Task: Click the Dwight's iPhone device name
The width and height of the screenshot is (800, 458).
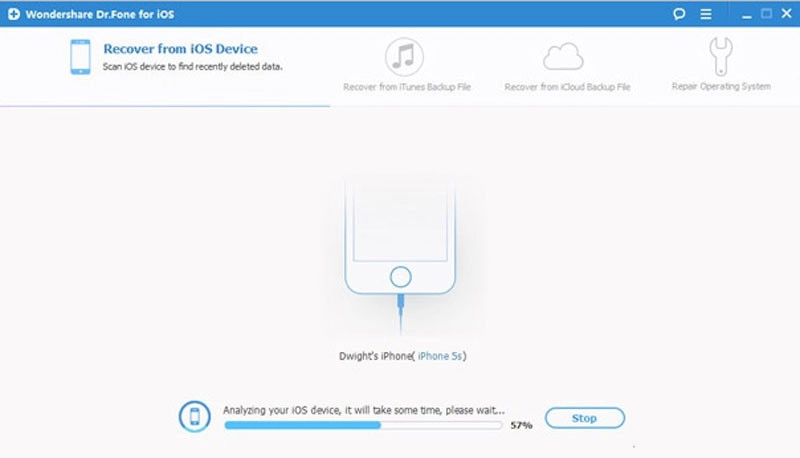Action: 375,356
